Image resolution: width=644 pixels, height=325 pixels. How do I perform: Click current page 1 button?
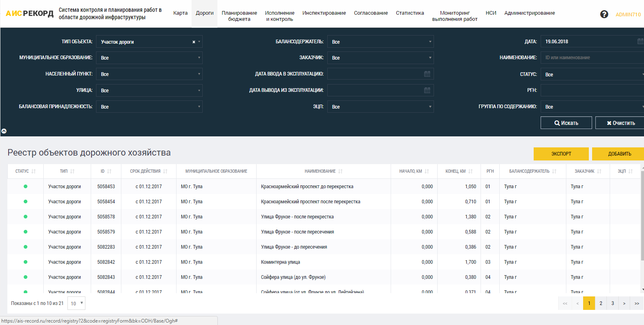click(x=589, y=303)
